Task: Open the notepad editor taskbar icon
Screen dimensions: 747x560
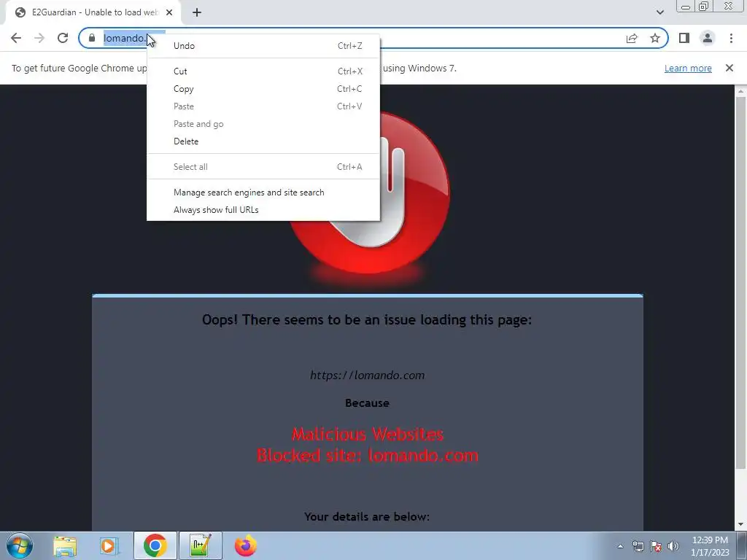Action: point(200,545)
